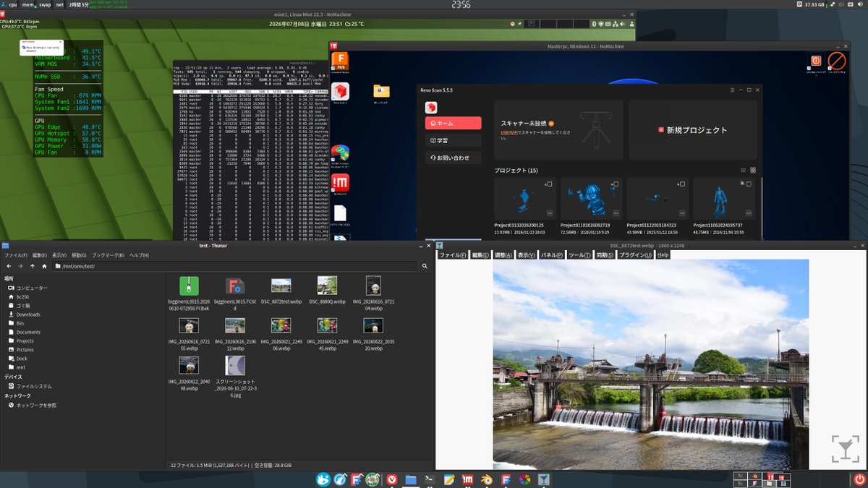Image resolution: width=868 pixels, height=488 pixels.
Task: Open more options on Project11062024195737 card
Action: [x=749, y=213]
